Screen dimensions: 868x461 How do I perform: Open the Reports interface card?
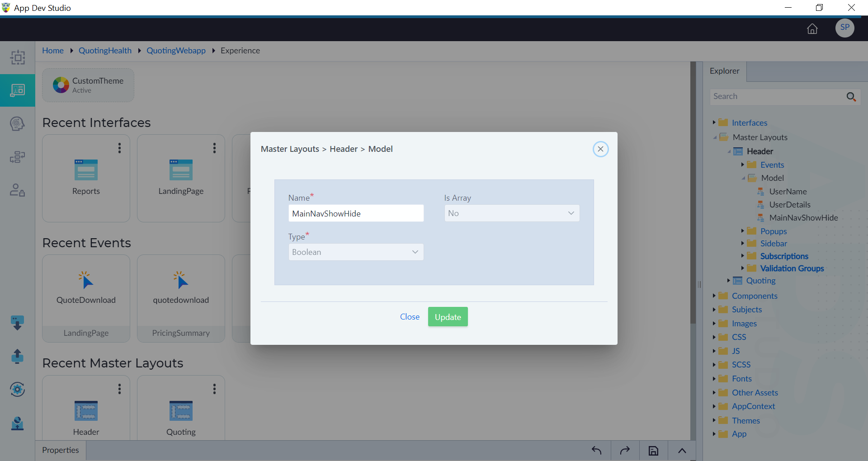tap(86, 178)
